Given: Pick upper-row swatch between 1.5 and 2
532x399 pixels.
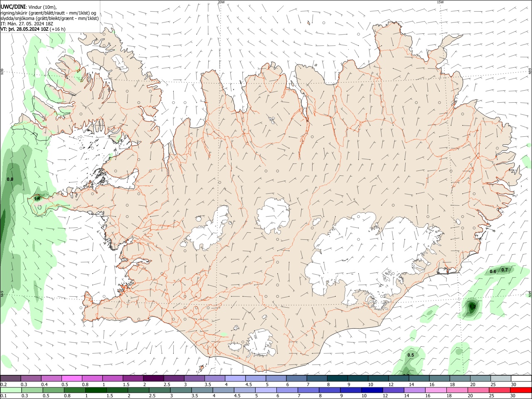Looking at the screenshot, I should 133,379.
